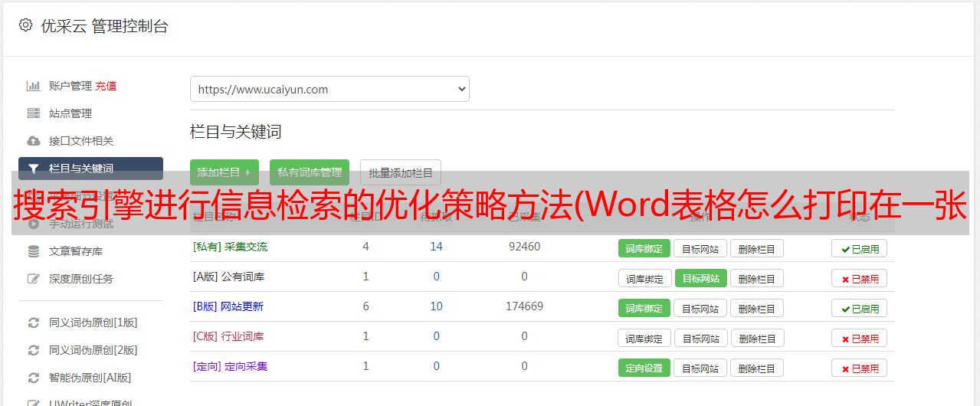This screenshot has width=980, height=406.
Task: Open 账户管理 bar chart icon
Action: (x=34, y=86)
